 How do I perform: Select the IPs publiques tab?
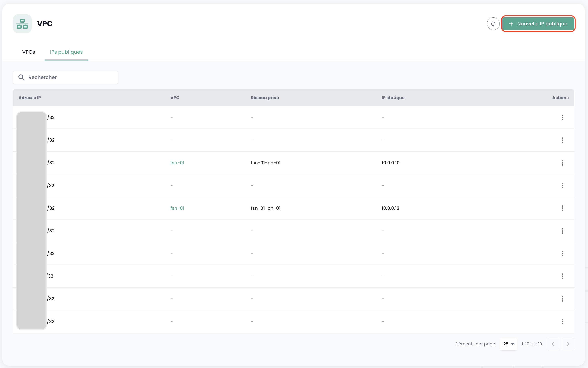click(x=66, y=52)
